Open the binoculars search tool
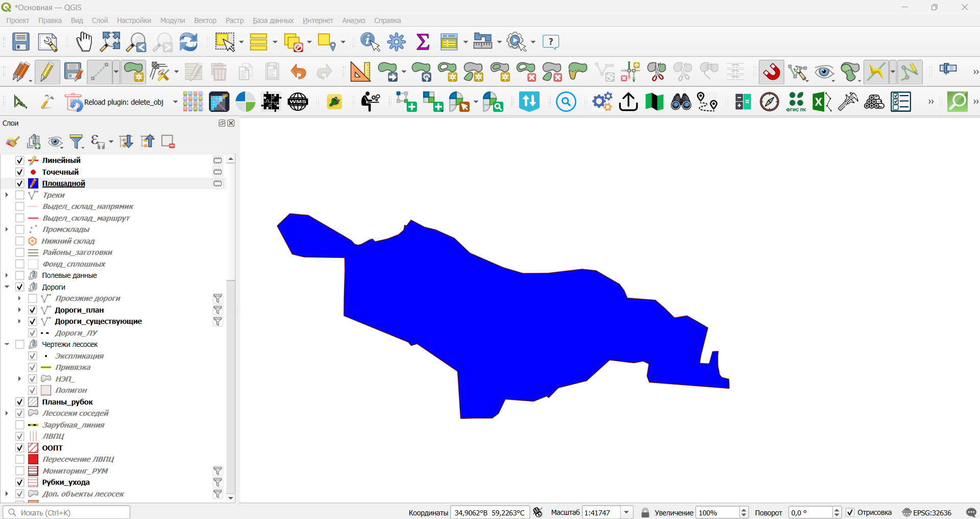 pyautogui.click(x=681, y=102)
